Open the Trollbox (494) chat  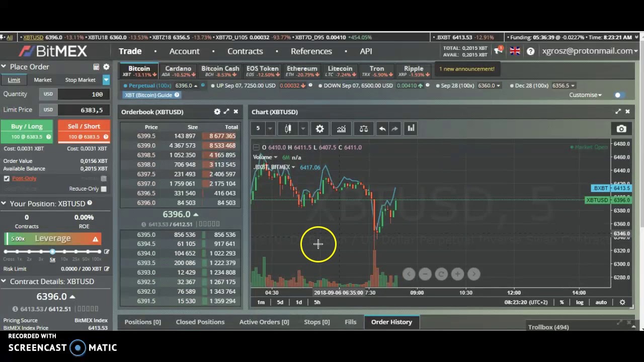548,327
